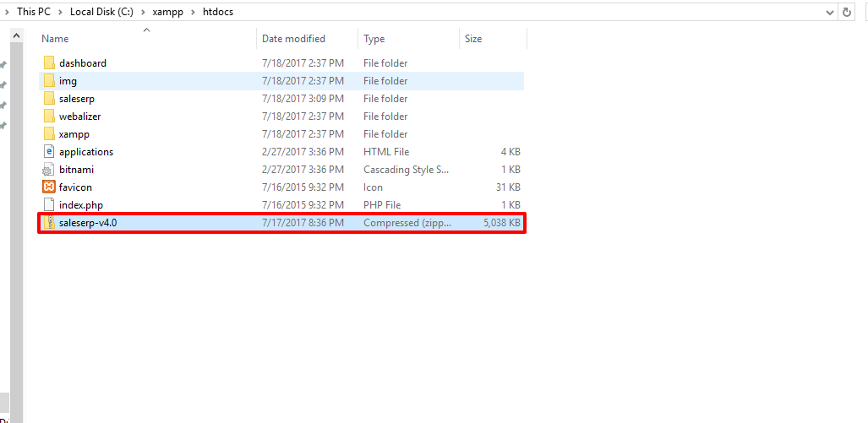Select the saleserp-v4.0 zip archive icon
Screen dimensions: 868x423
click(x=49, y=223)
